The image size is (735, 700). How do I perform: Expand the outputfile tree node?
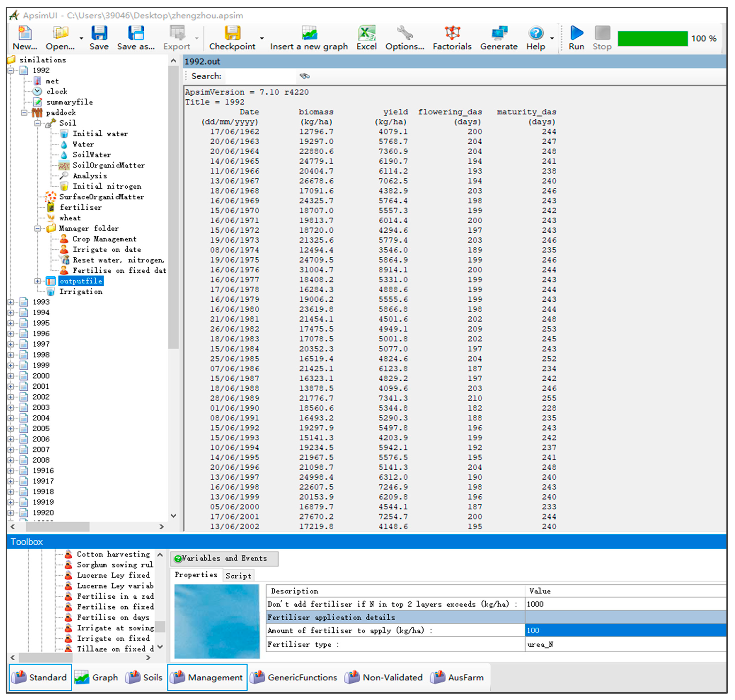coord(38,281)
